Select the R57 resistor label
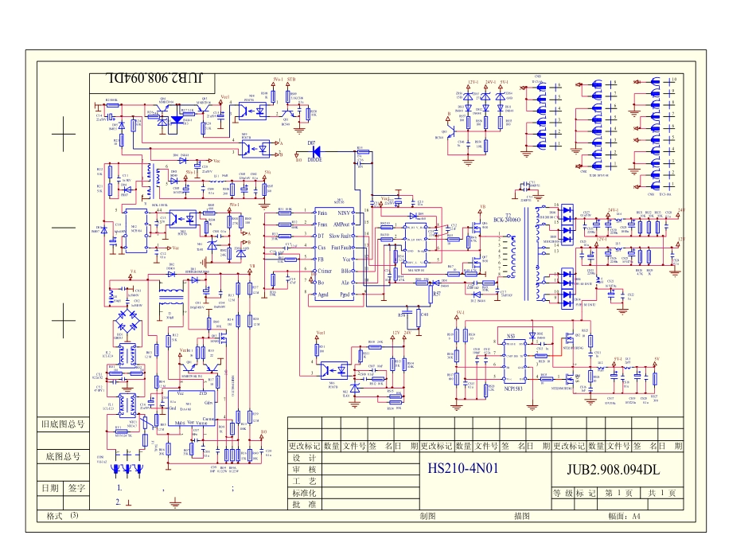Image resolution: width=756 pixels, height=535 pixels. coord(435,293)
